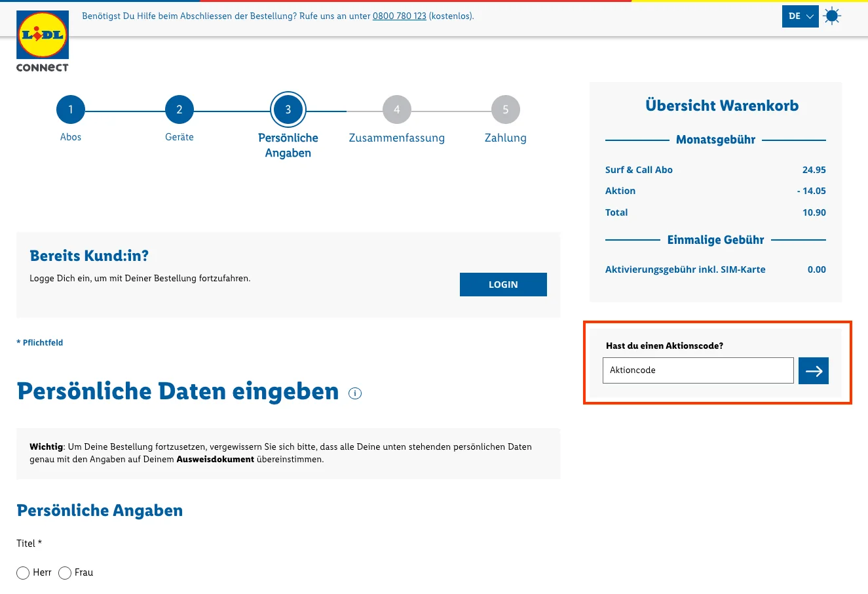Open the info icon beside Persönliche Daten eingeben
Image resolution: width=868 pixels, height=594 pixels.
355,393
